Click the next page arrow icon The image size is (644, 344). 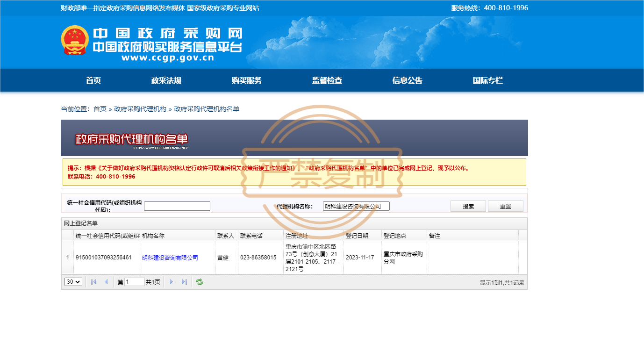click(172, 282)
